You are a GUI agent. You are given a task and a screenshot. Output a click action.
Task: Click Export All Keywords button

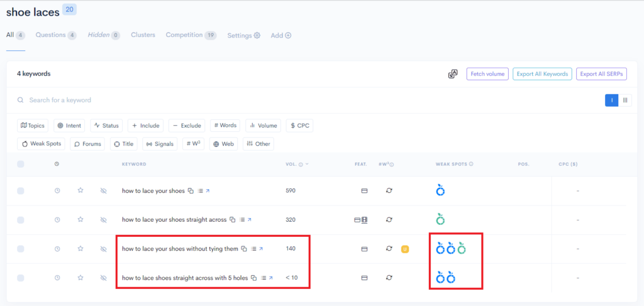point(543,74)
